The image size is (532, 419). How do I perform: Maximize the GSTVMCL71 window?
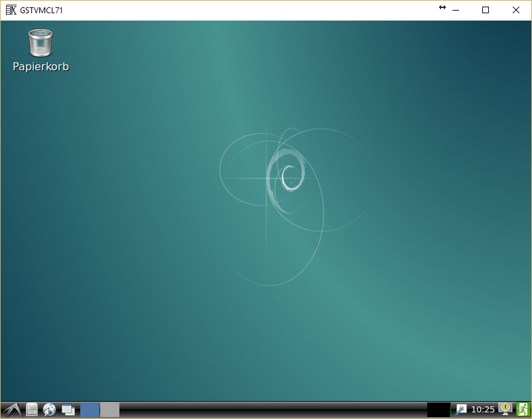[x=486, y=10]
